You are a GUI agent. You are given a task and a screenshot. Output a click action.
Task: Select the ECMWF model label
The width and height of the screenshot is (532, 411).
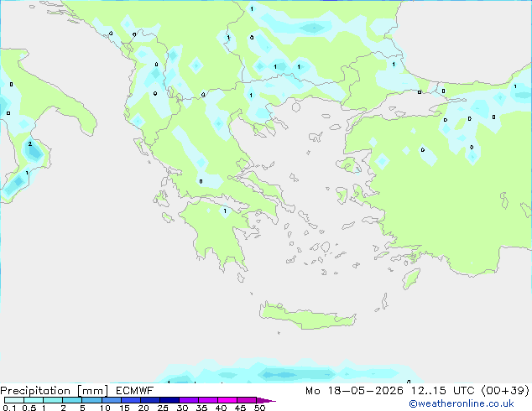pyautogui.click(x=135, y=390)
